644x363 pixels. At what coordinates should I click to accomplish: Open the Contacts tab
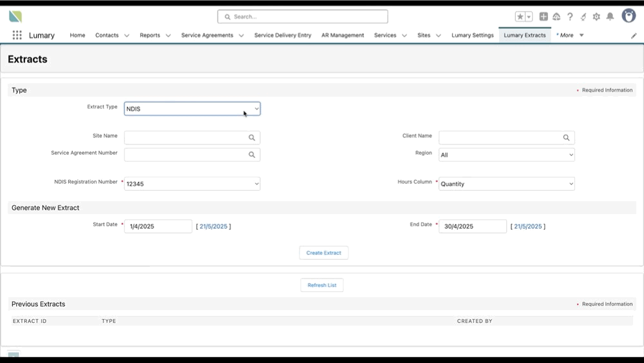107,35
